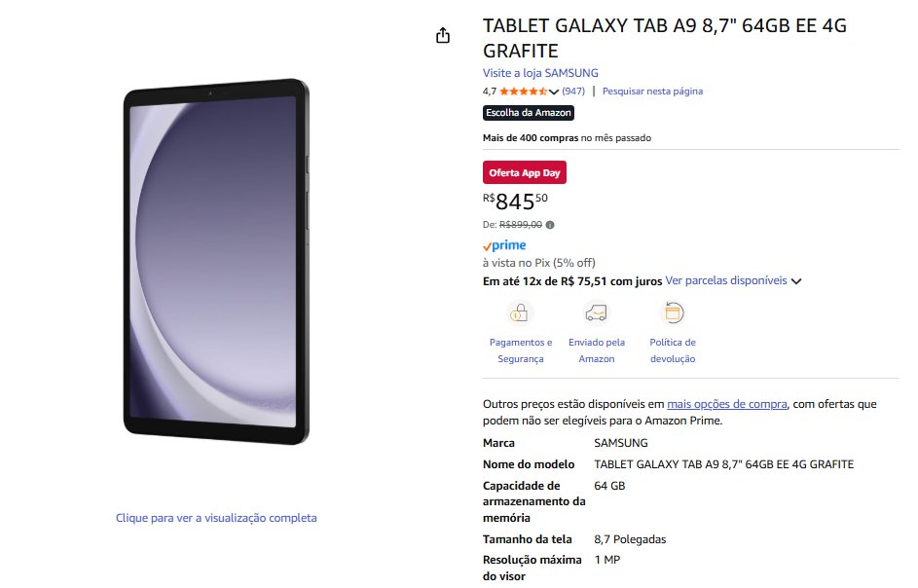Expand the rating dropdown chevron after stars

[553, 92]
